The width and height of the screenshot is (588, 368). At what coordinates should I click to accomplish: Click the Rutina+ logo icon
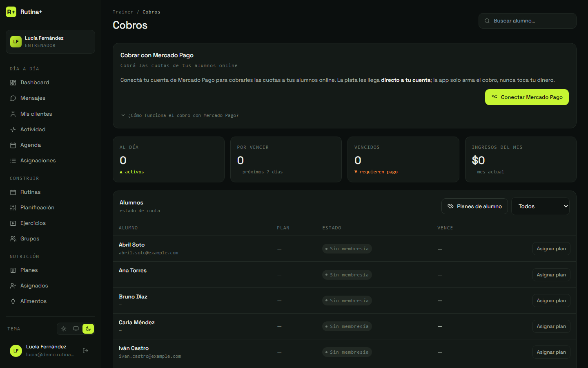pyautogui.click(x=11, y=12)
